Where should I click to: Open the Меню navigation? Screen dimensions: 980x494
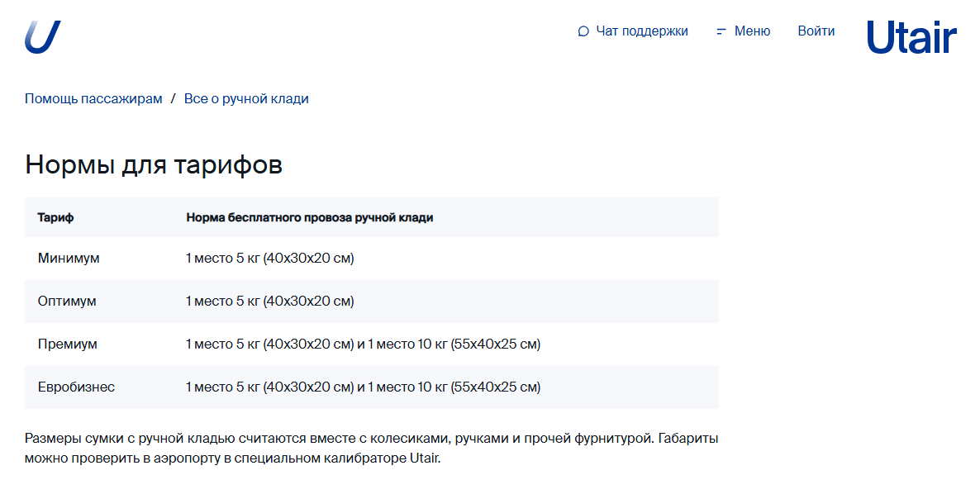click(x=753, y=31)
